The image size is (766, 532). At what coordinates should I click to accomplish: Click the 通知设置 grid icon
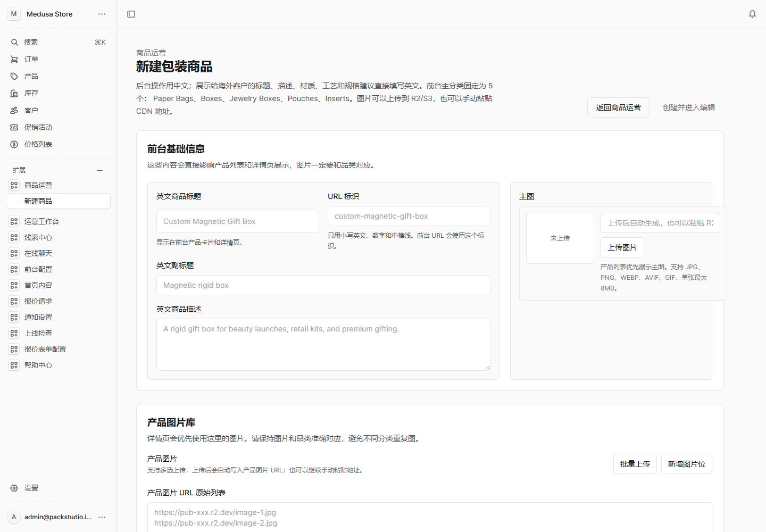pyautogui.click(x=14, y=317)
